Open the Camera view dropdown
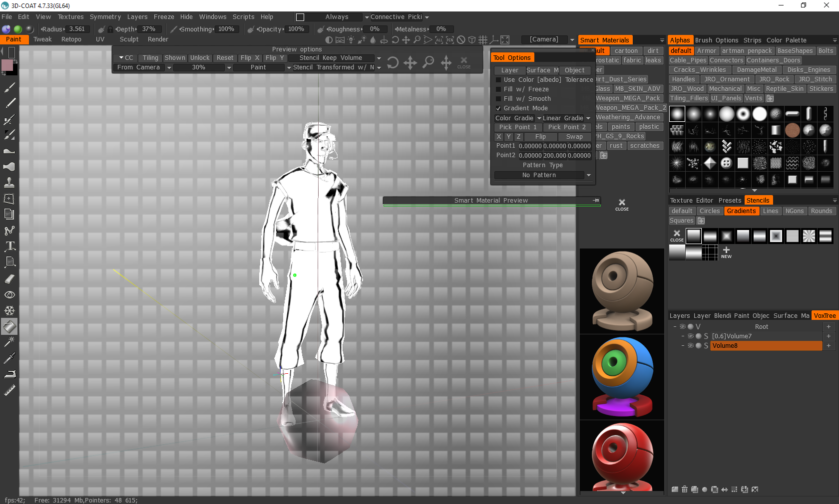 547,39
